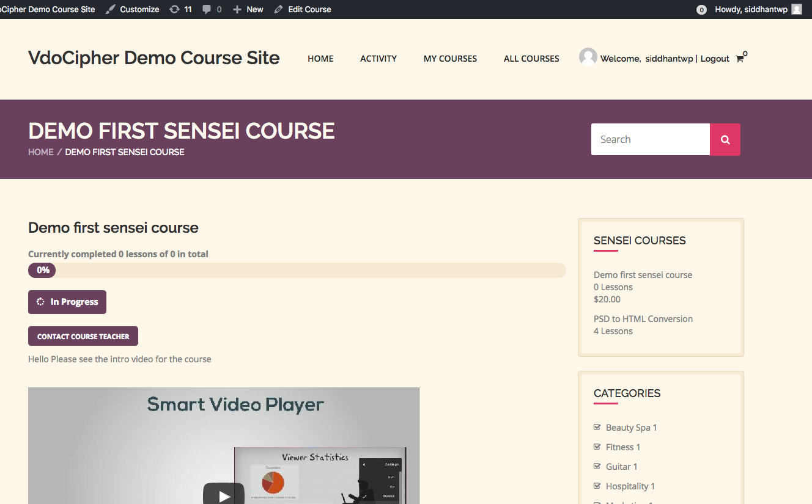
Task: Open the All Courses menu item
Action: (531, 59)
